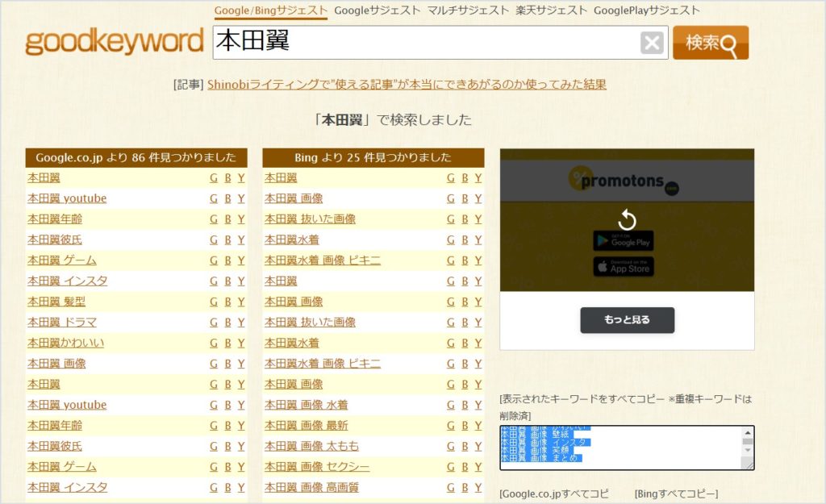826x504 pixels.
Task: Open the 楽天サジェスト tab
Action: 551,10
